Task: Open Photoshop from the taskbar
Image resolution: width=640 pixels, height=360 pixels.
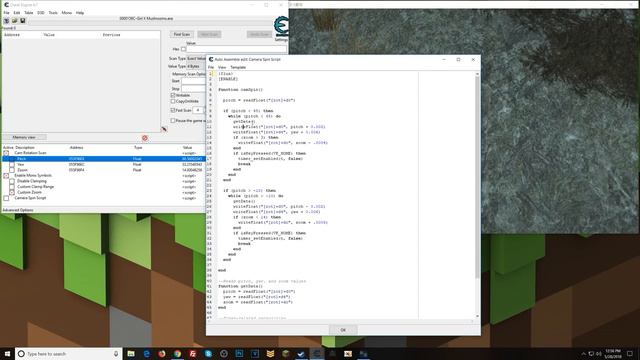Action: pyautogui.click(x=239, y=353)
